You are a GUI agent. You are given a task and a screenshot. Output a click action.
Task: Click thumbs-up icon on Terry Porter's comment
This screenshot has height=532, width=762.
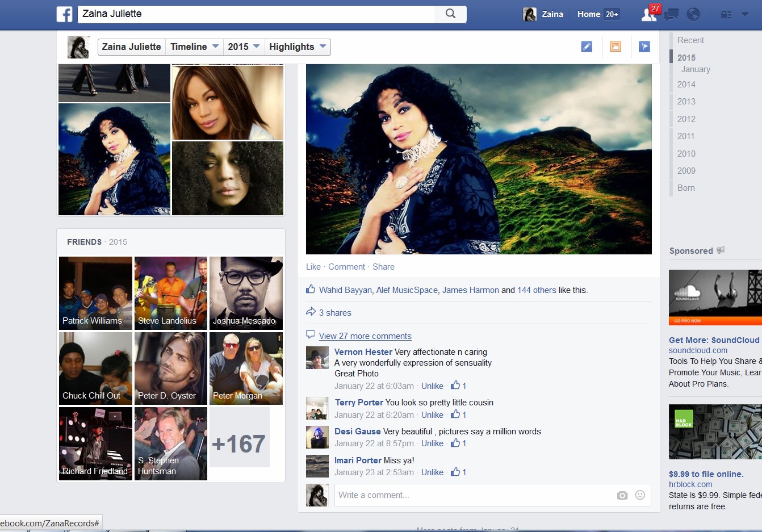tap(455, 414)
